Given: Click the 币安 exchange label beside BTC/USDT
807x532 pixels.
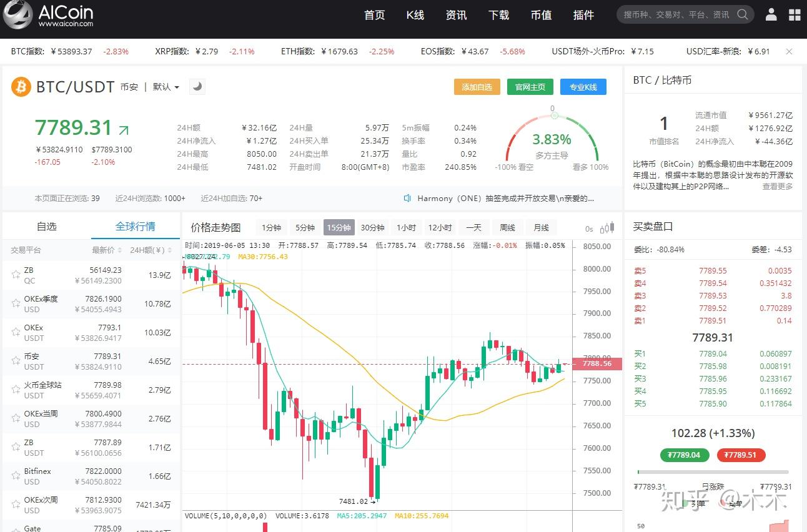Looking at the screenshot, I should point(129,87).
